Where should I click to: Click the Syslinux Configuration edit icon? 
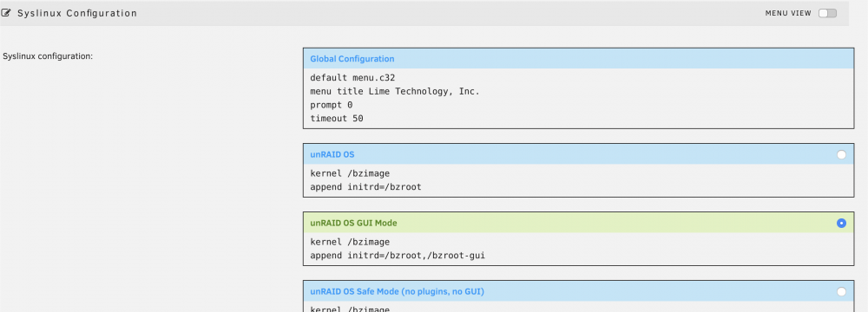coord(6,13)
